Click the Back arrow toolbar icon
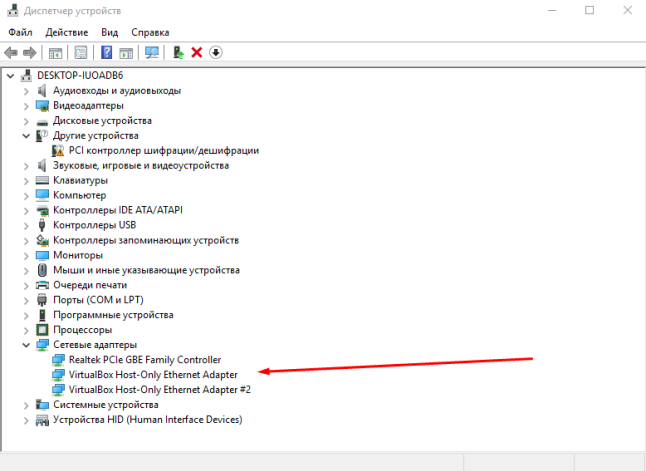 point(11,53)
